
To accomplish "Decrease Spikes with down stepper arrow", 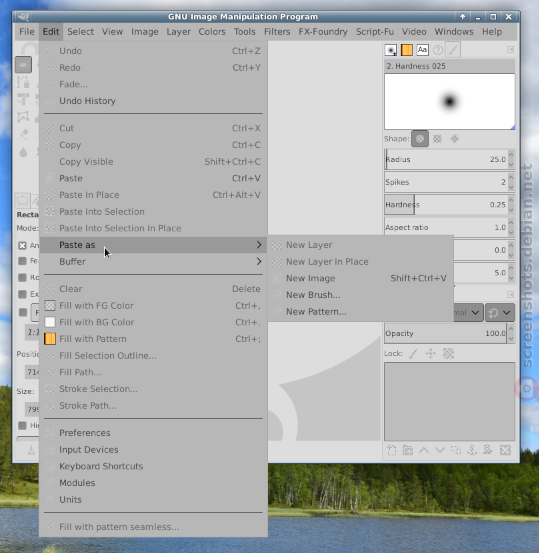I will pos(511,187).
